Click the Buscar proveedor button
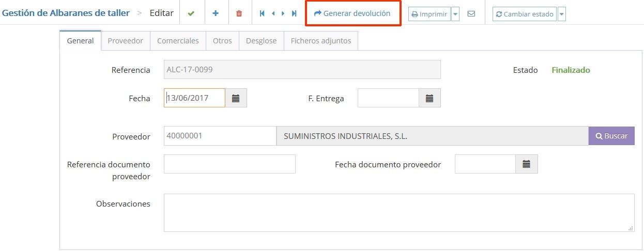This screenshot has width=644, height=251. 611,136
